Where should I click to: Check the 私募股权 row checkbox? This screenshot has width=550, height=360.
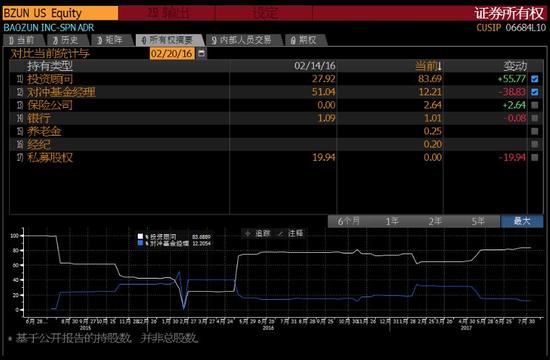click(x=535, y=157)
